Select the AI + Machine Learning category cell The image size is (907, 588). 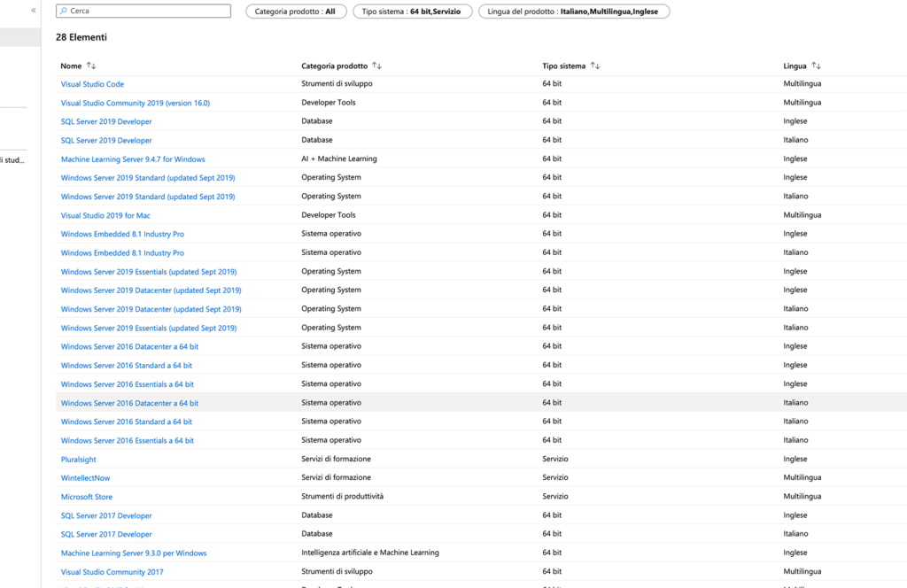(339, 159)
